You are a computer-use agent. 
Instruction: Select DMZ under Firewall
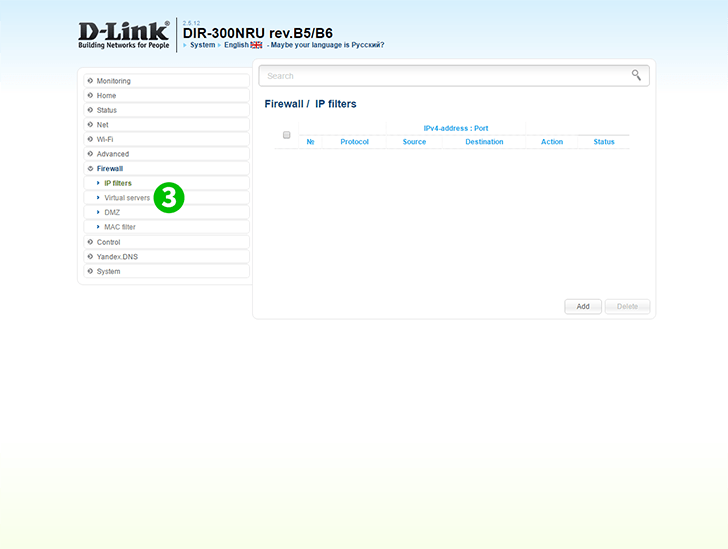[112, 212]
